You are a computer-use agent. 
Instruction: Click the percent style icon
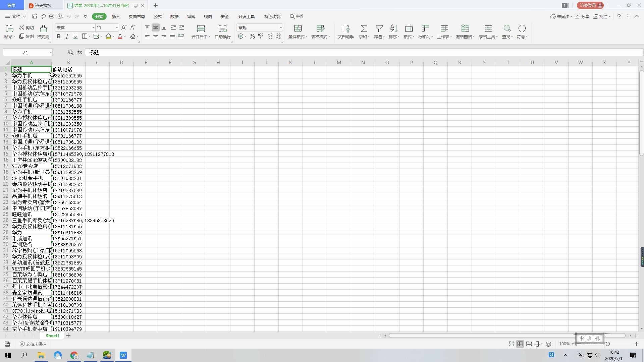(252, 37)
